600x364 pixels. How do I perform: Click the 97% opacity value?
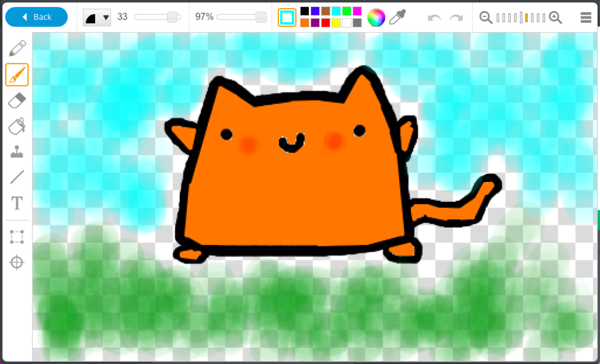tap(204, 17)
